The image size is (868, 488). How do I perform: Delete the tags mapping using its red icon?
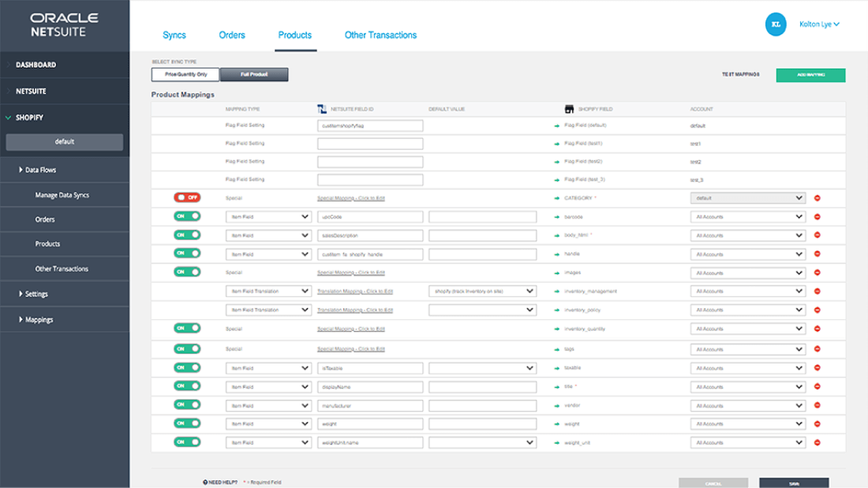click(x=817, y=348)
